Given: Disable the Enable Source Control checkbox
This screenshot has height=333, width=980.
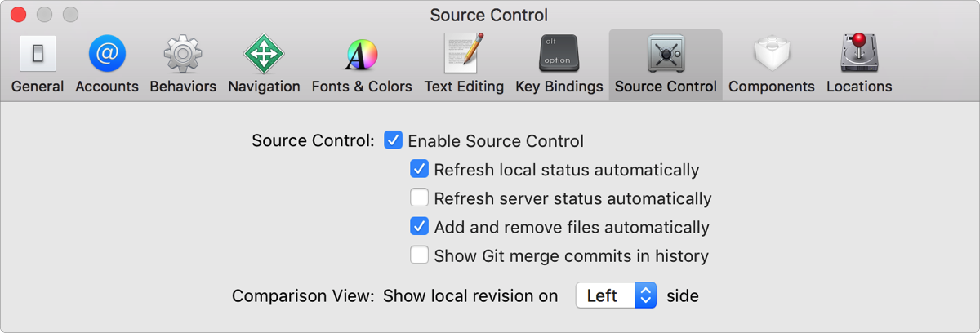Looking at the screenshot, I should pos(394,140).
